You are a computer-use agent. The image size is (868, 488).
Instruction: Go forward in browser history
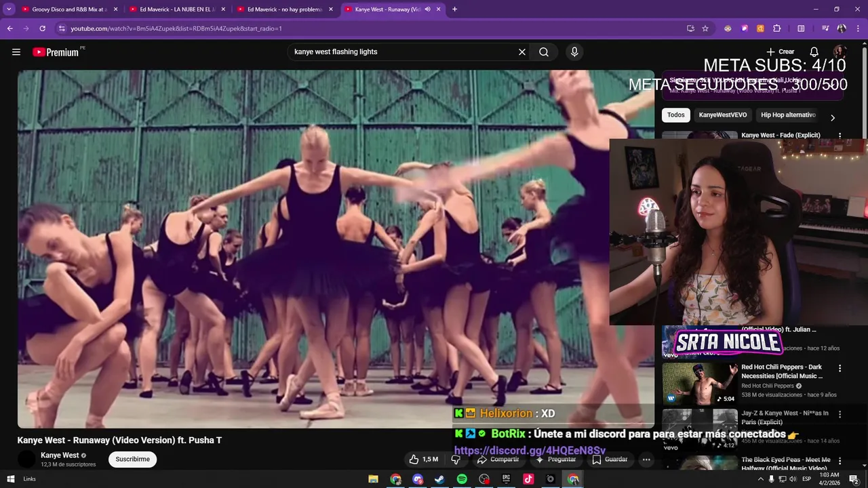(x=26, y=28)
